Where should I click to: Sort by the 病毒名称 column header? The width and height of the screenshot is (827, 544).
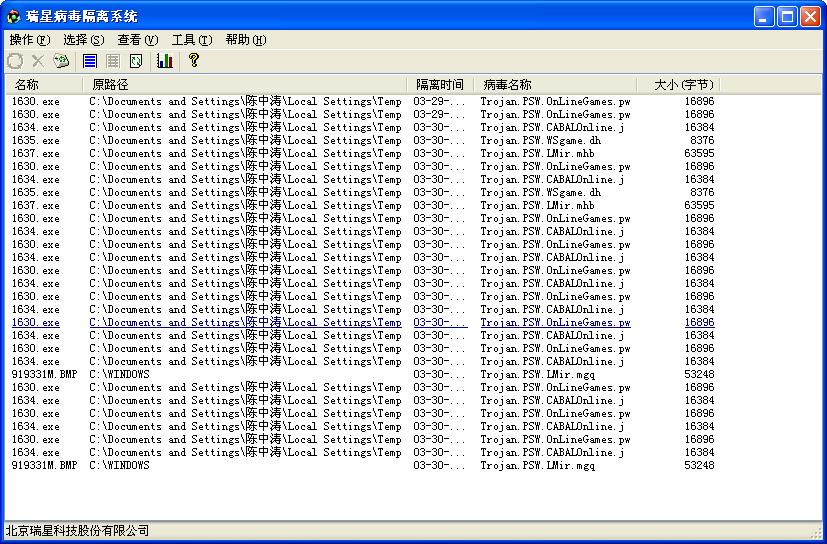pos(555,84)
